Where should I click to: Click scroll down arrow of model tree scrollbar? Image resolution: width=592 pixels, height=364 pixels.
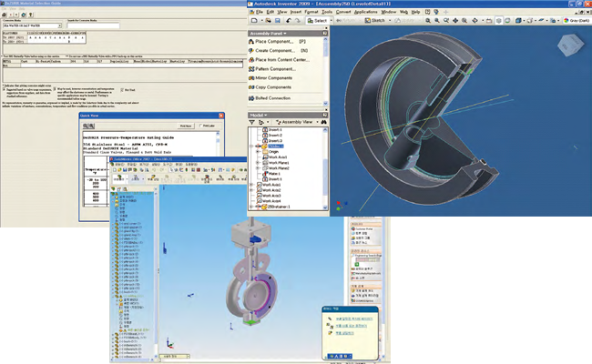pyautogui.click(x=325, y=207)
